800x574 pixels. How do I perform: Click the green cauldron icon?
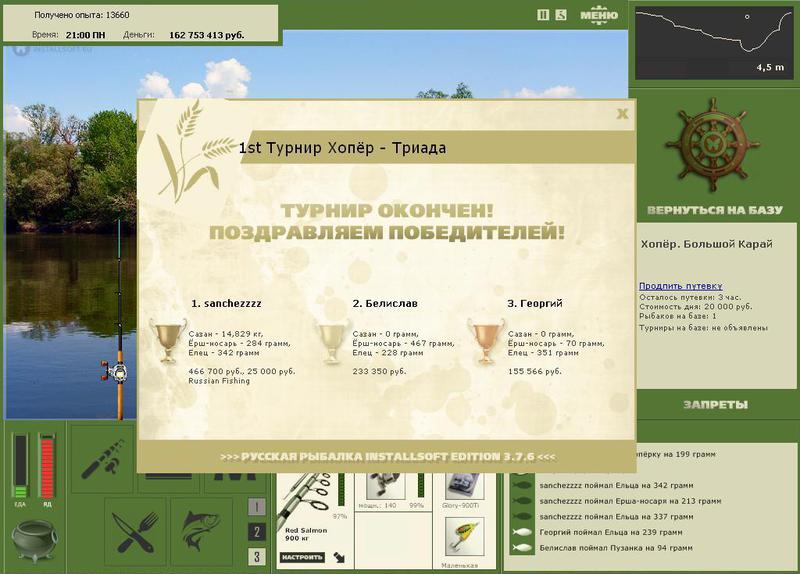pyautogui.click(x=34, y=540)
